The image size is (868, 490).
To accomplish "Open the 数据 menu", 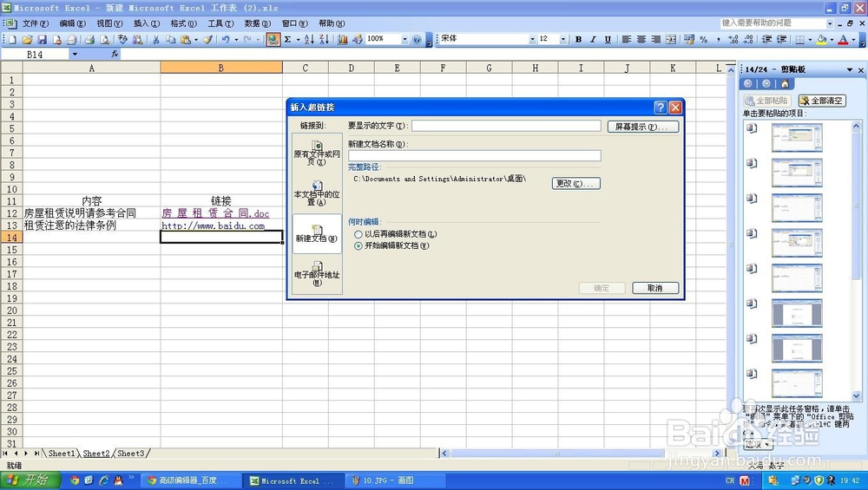I will [x=258, y=23].
